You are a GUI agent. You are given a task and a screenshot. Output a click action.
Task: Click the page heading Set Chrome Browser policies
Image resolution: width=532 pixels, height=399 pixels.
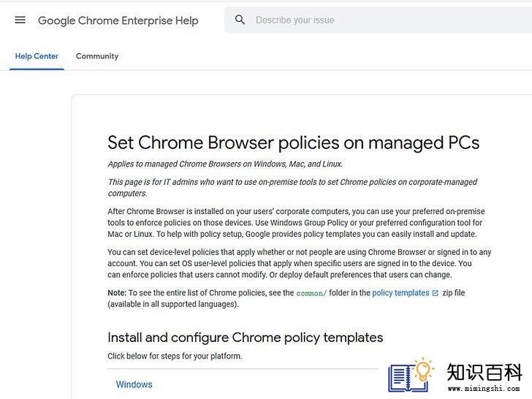[x=294, y=142]
